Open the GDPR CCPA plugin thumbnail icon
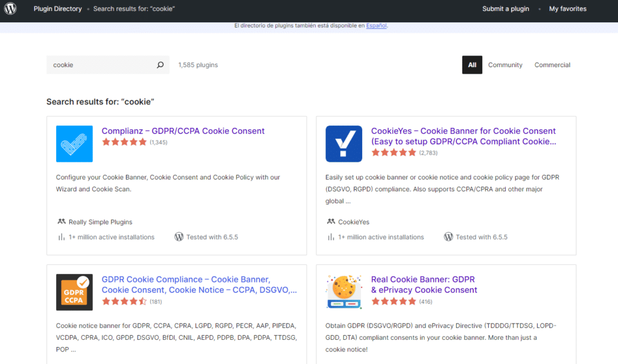 74,292
